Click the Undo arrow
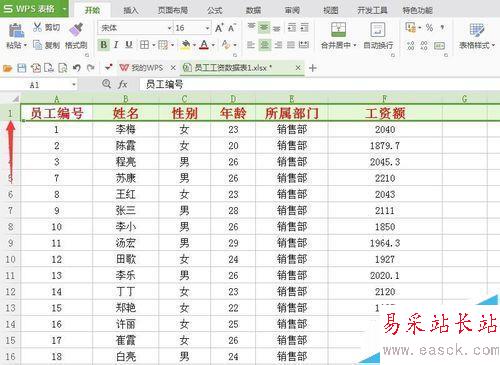This screenshot has height=365, width=500. (x=77, y=68)
